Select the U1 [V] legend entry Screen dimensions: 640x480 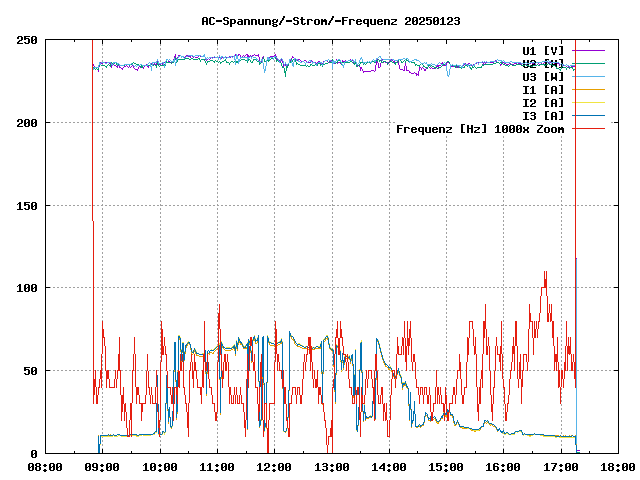pos(543,50)
